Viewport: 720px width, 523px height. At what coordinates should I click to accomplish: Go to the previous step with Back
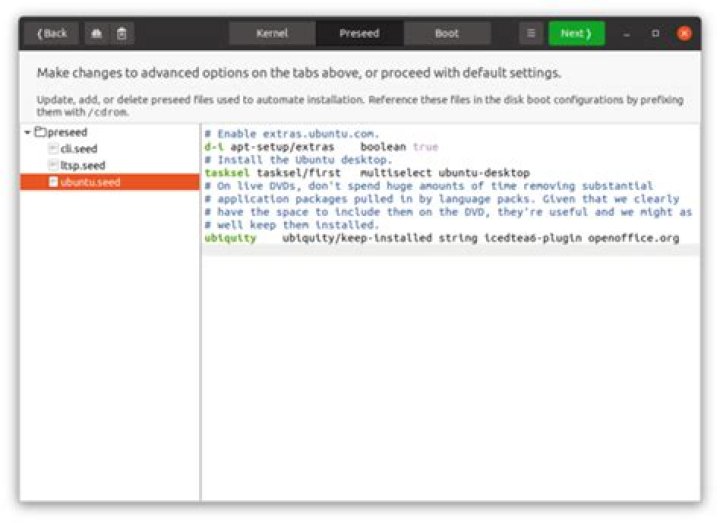51,34
